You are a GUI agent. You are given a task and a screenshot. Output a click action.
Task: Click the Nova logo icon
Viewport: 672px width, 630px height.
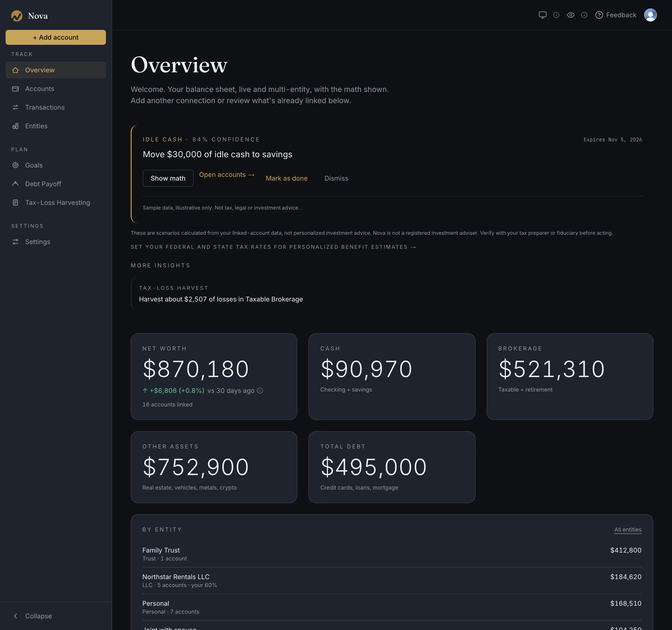(17, 16)
